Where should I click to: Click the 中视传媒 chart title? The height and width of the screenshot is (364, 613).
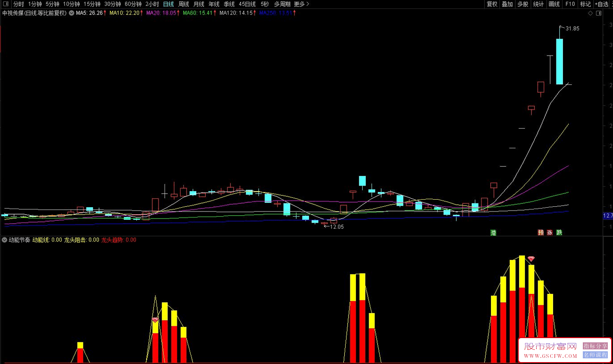34,13
